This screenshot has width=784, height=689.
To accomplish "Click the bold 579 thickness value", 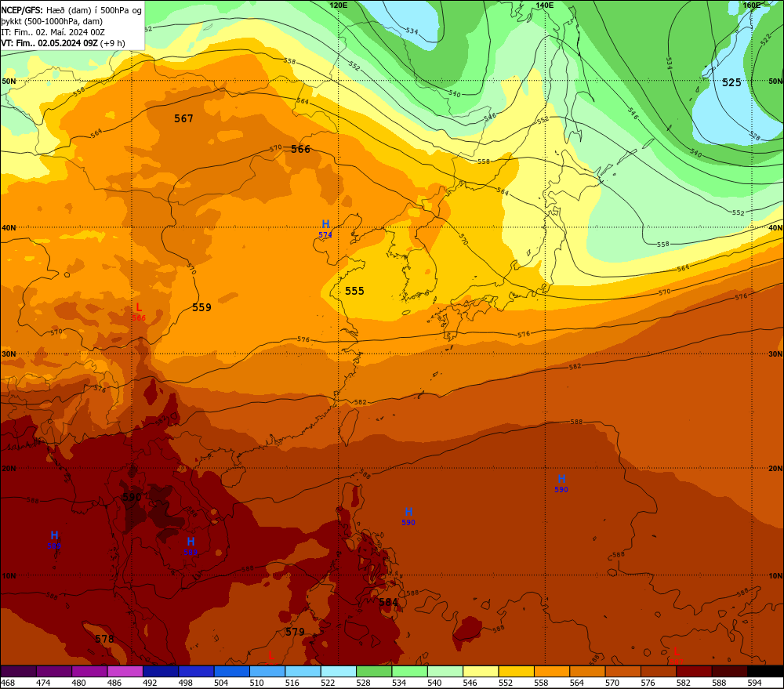I will pos(295,632).
